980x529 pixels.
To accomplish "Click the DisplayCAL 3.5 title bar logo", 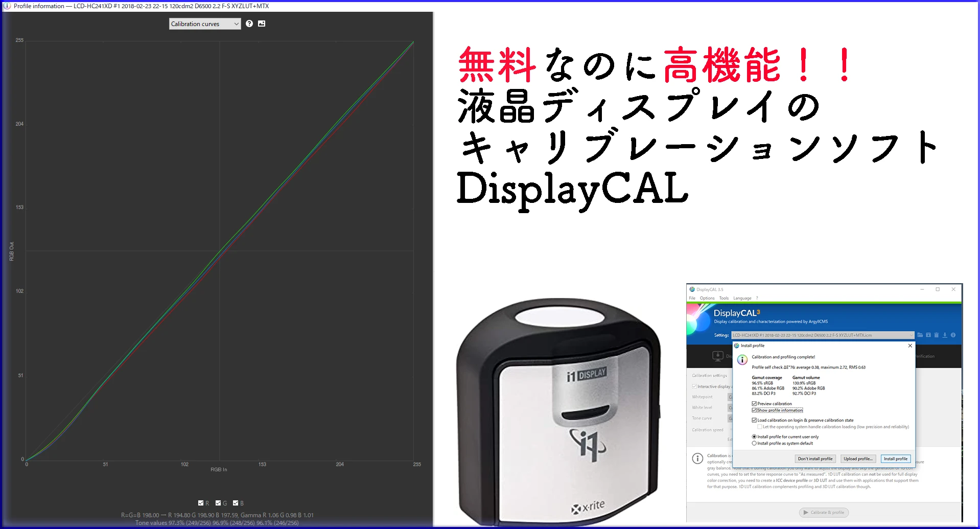I will (692, 289).
